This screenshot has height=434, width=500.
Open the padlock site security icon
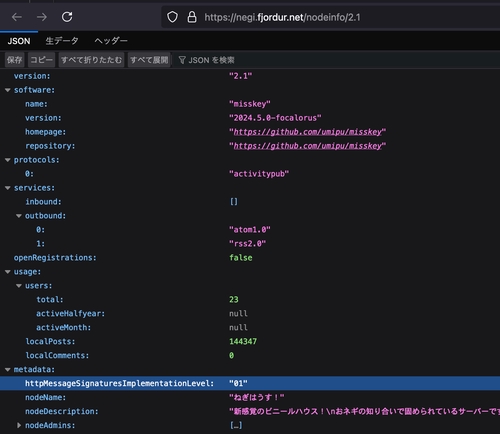point(192,17)
